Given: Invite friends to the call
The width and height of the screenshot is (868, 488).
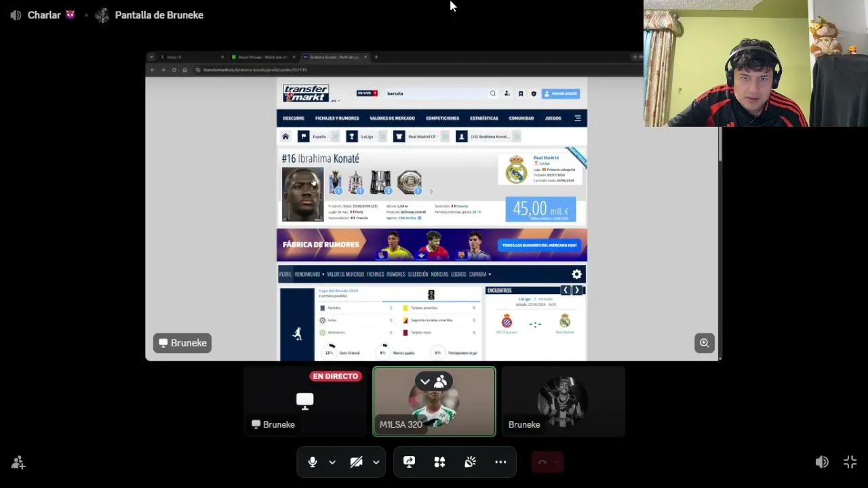Looking at the screenshot, I should 18,463.
